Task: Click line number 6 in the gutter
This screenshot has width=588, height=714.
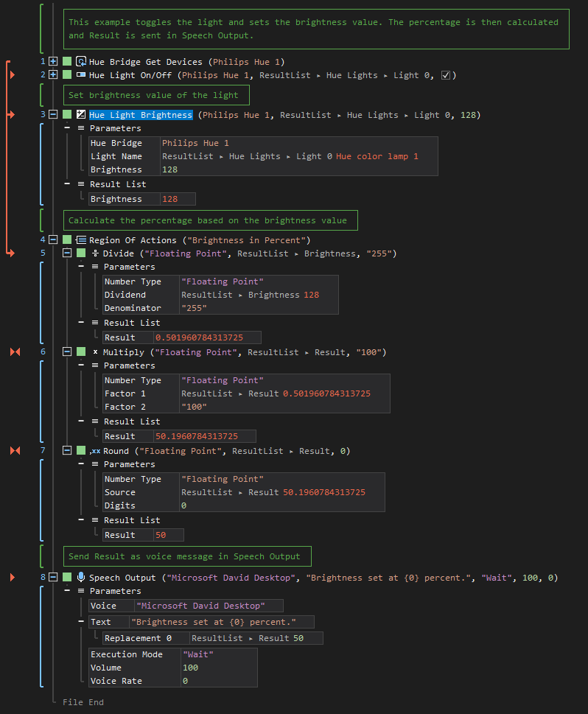Action: pyautogui.click(x=43, y=351)
